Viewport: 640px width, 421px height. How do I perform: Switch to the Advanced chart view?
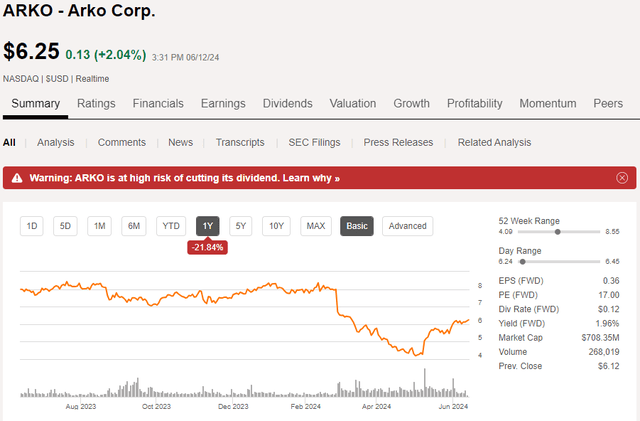click(x=407, y=226)
